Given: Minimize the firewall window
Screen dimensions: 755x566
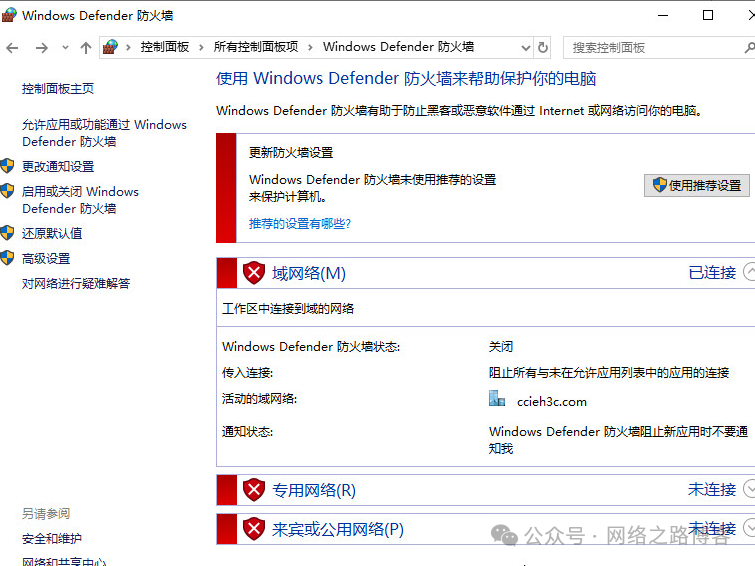Looking at the screenshot, I should pos(663,15).
